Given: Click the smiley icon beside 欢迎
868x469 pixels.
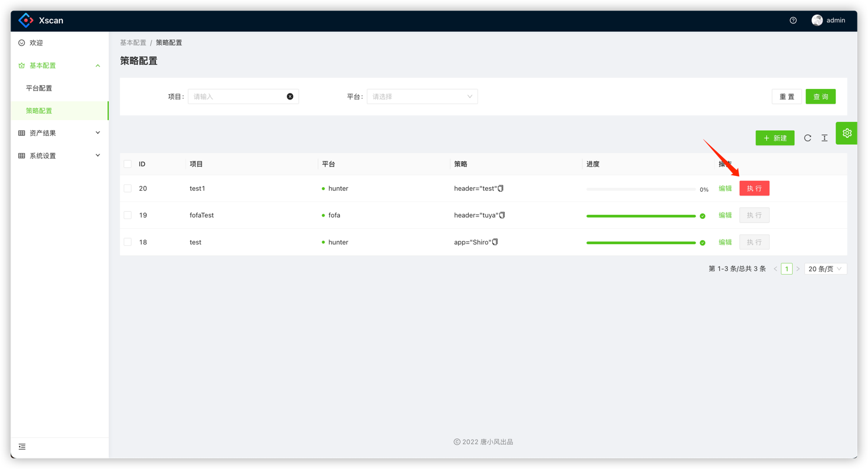Looking at the screenshot, I should pos(22,43).
